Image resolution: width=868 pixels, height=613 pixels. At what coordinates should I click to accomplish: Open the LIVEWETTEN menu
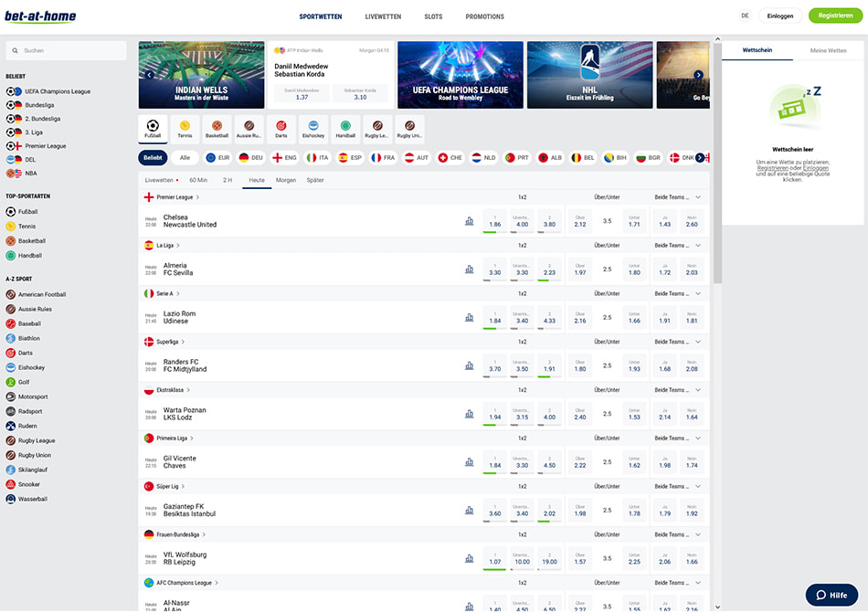383,16
